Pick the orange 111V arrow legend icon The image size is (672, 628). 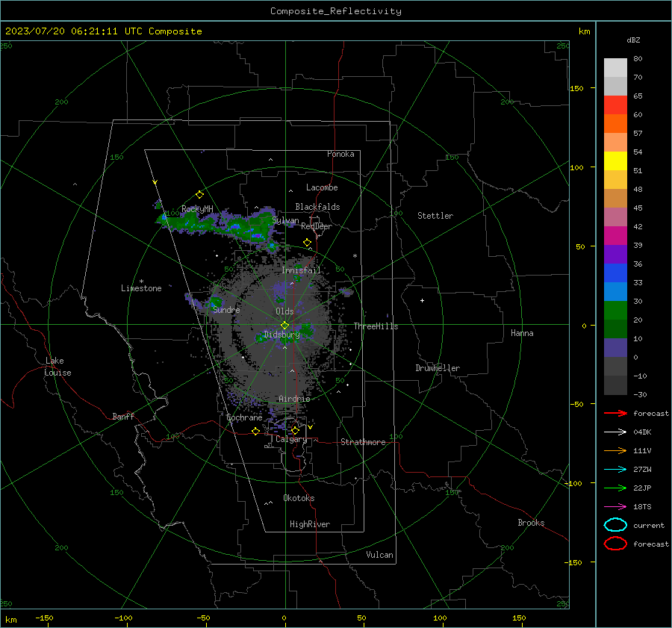click(x=615, y=450)
